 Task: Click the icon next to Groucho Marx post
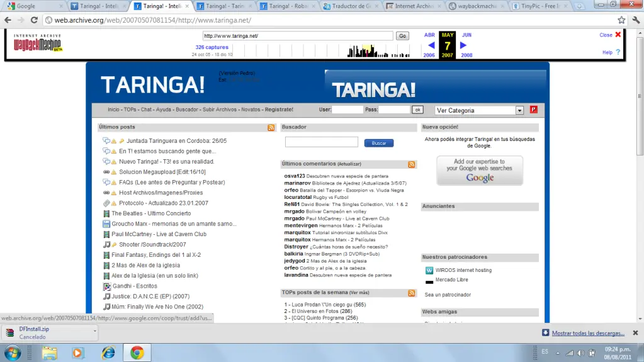click(x=106, y=224)
